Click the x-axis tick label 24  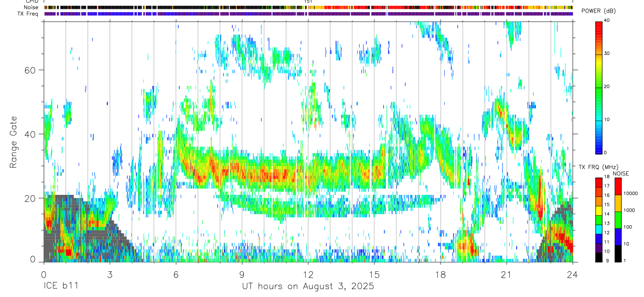572,274
